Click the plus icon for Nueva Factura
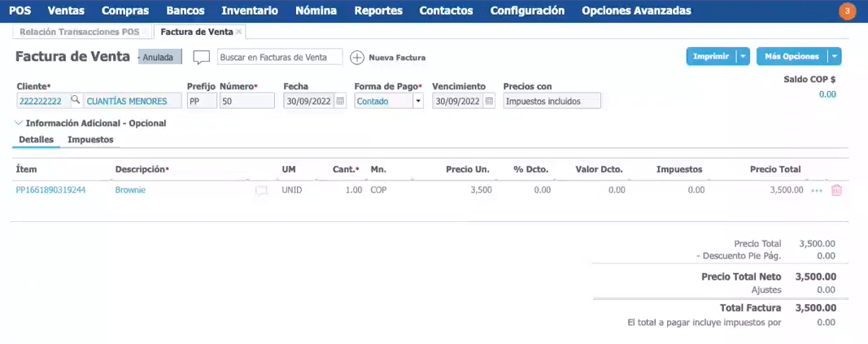The image size is (868, 344). coord(357,57)
